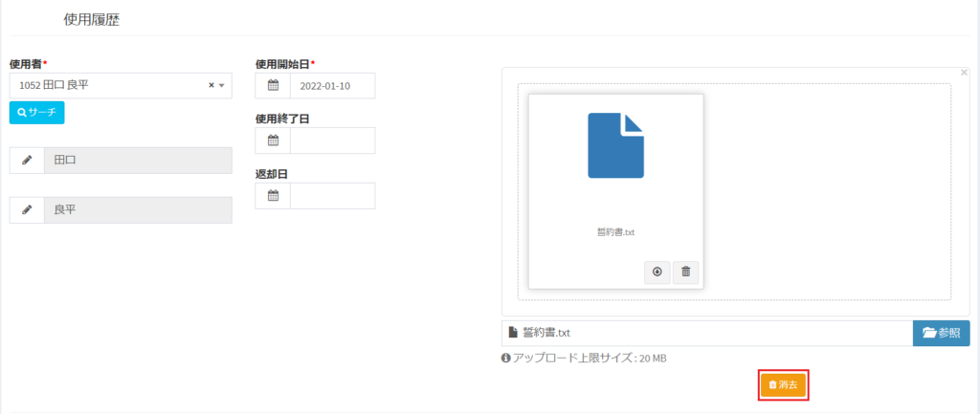Download the 誓約書.txt file with the arrow icon

tap(657, 272)
